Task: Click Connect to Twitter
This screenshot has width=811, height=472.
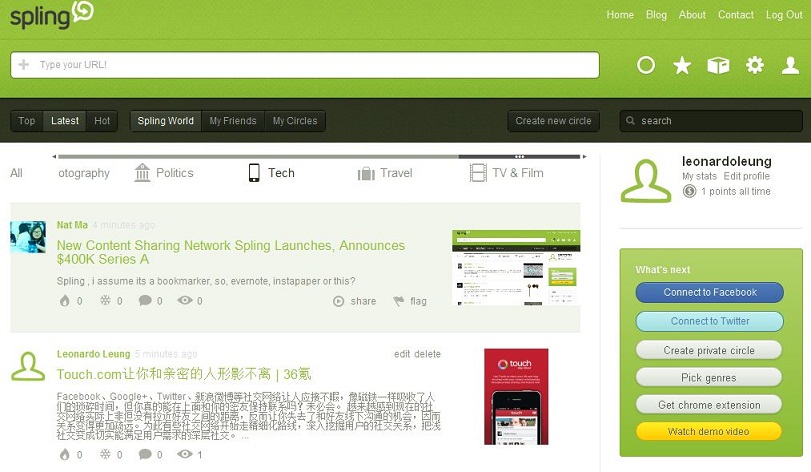Action: pyautogui.click(x=710, y=322)
